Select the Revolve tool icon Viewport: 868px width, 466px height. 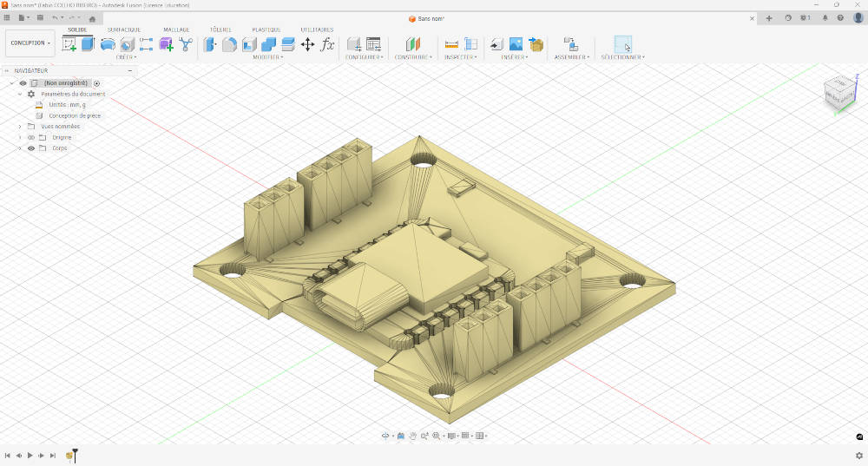point(108,44)
